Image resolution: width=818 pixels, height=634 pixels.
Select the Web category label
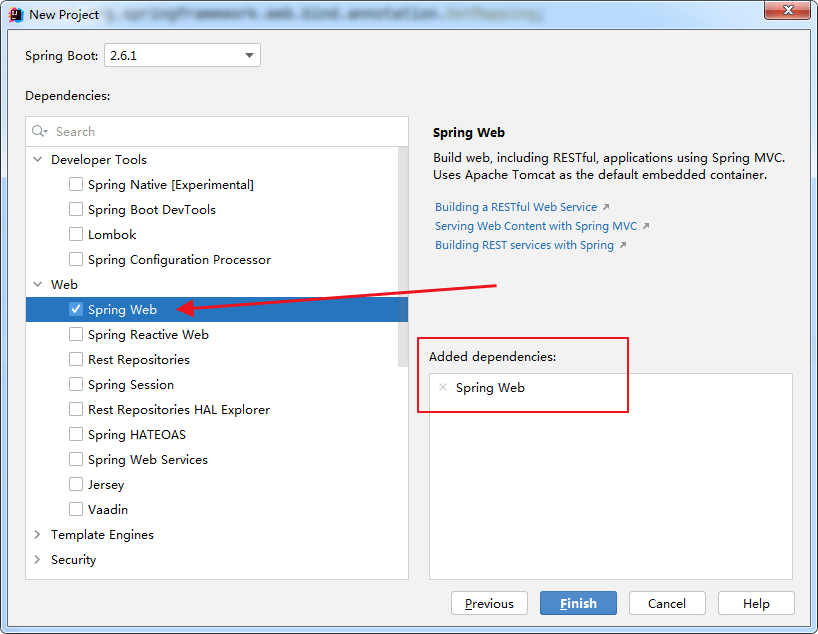pyautogui.click(x=64, y=284)
